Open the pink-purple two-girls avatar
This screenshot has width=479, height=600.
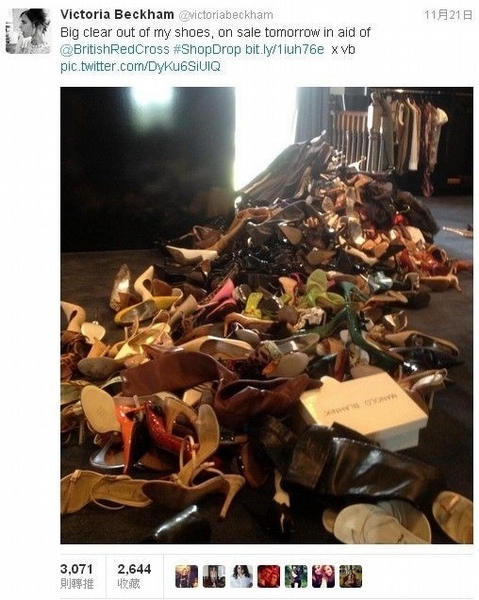pyautogui.click(x=323, y=576)
